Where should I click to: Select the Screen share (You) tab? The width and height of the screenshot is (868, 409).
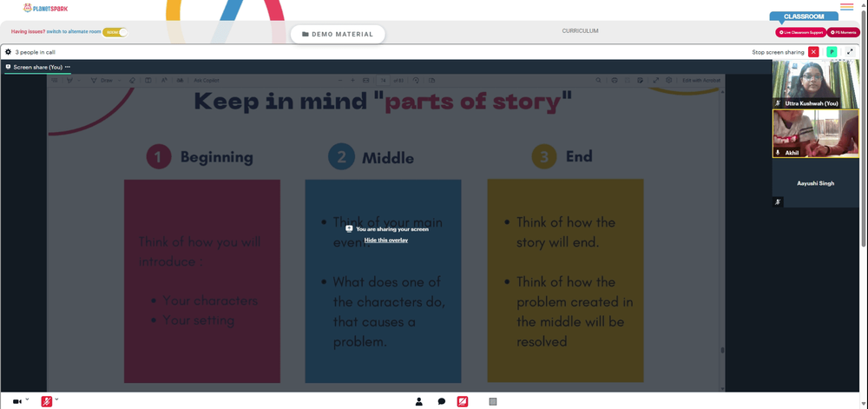point(37,67)
